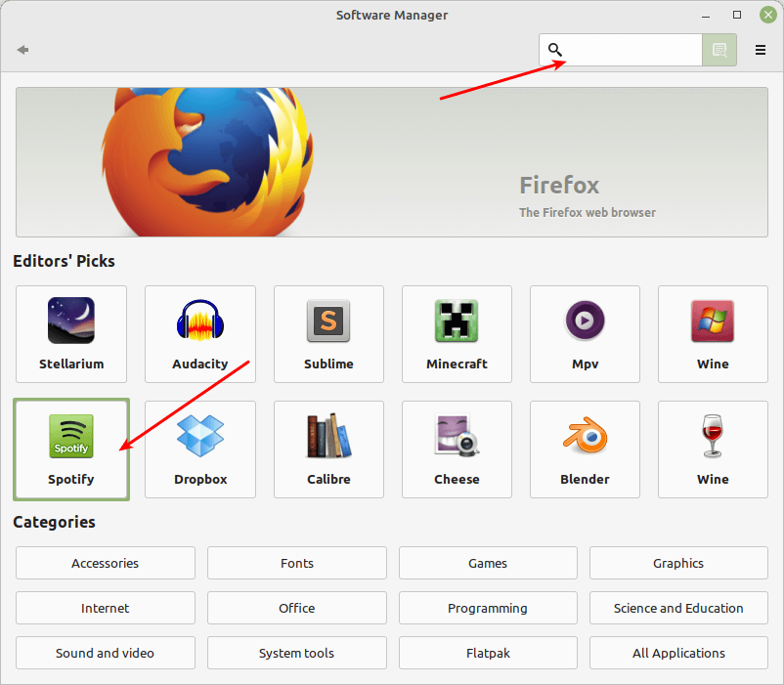Image resolution: width=784 pixels, height=685 pixels.
Task: Show the Sound and video category
Action: (x=106, y=653)
